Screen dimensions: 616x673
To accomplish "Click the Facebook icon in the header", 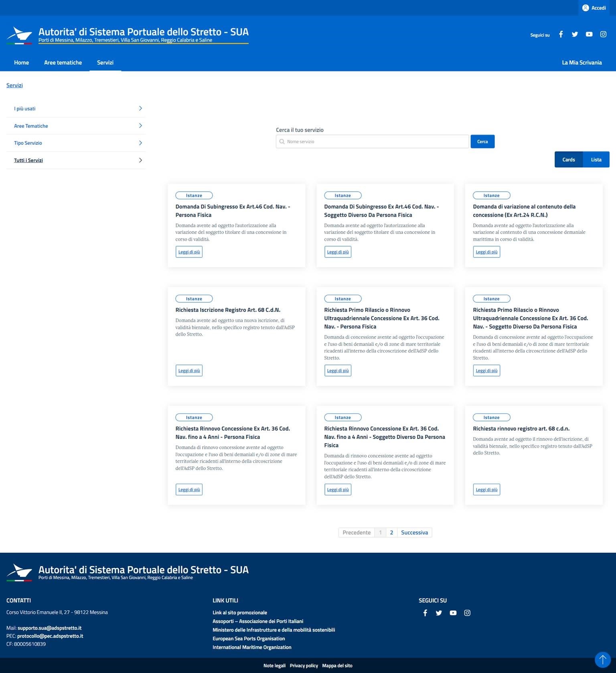I will point(561,34).
